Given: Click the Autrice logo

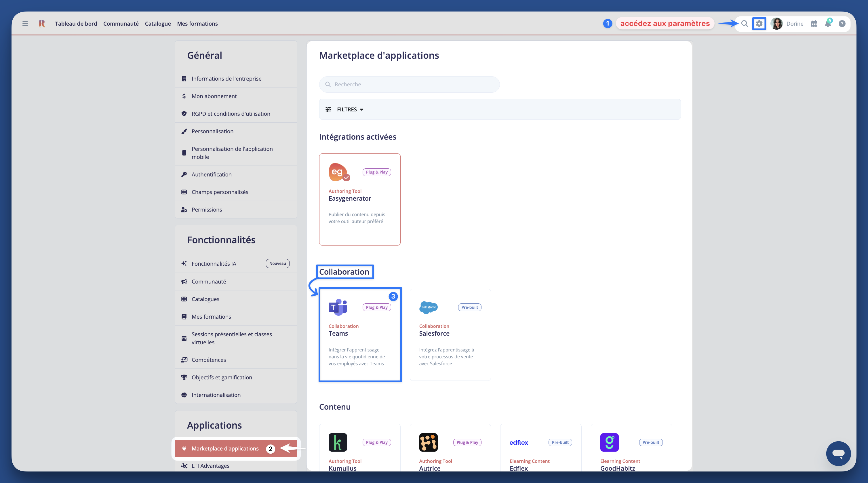Looking at the screenshot, I should 428,442.
